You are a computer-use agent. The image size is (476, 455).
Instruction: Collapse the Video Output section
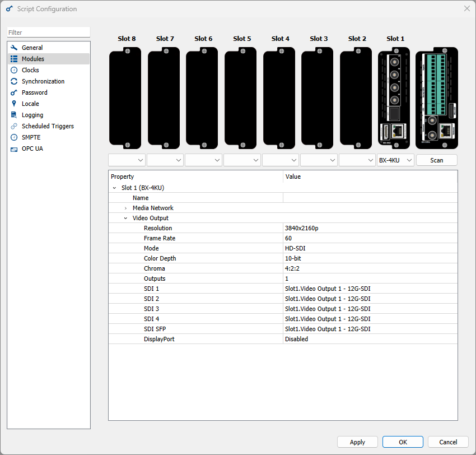click(125, 218)
